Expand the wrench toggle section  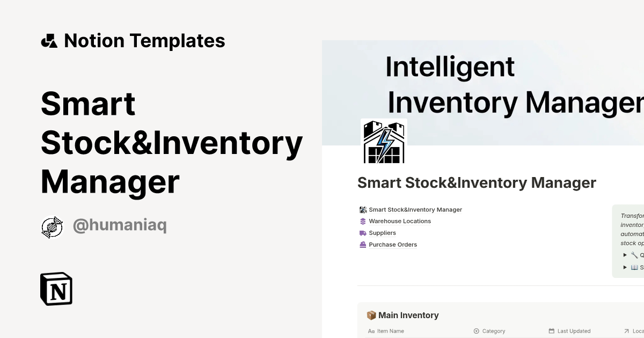625,255
